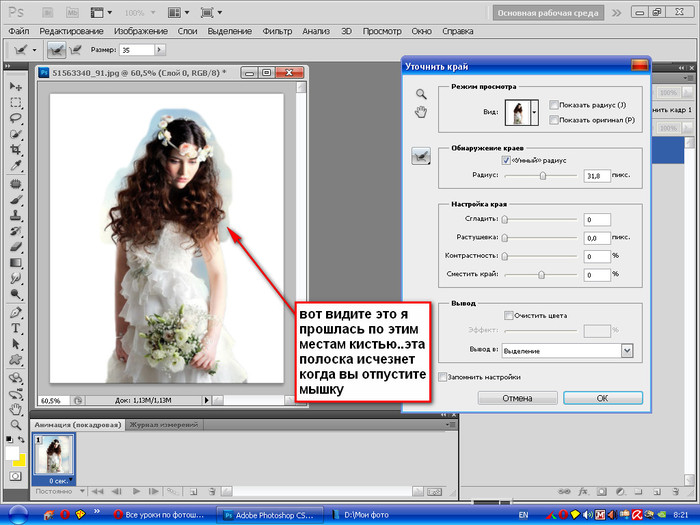The image size is (700, 525).
Task: Pick the Hand tool in Refine Edge dialog
Action: coord(422,111)
